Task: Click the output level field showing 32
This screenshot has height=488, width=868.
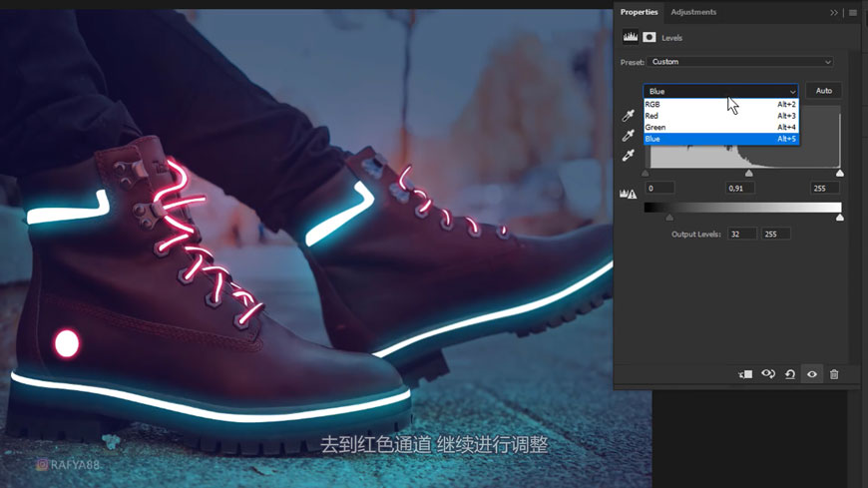Action: pos(742,234)
